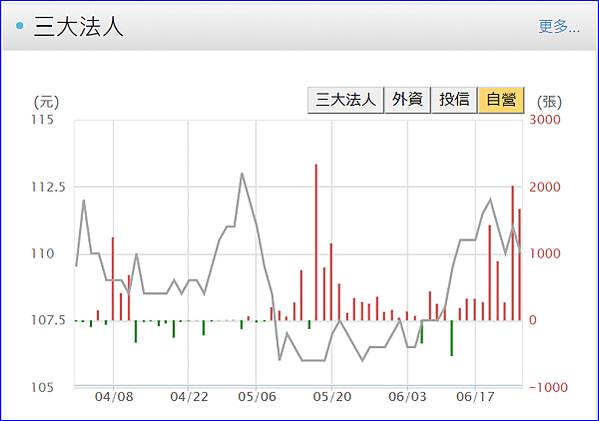Click the tallest red bar before 05/20
The width and height of the screenshot is (599, 421).
316,242
